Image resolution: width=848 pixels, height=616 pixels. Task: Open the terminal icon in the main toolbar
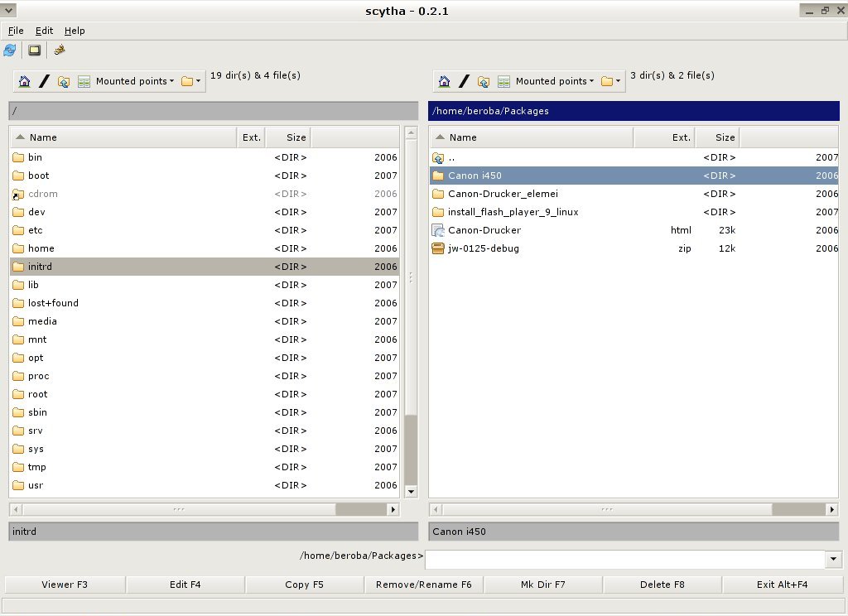[35, 51]
